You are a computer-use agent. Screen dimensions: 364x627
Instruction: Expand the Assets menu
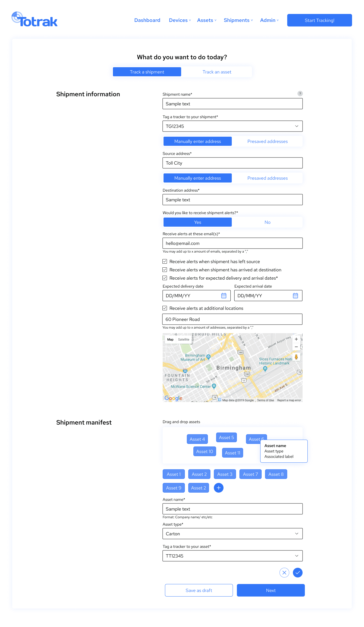click(207, 20)
